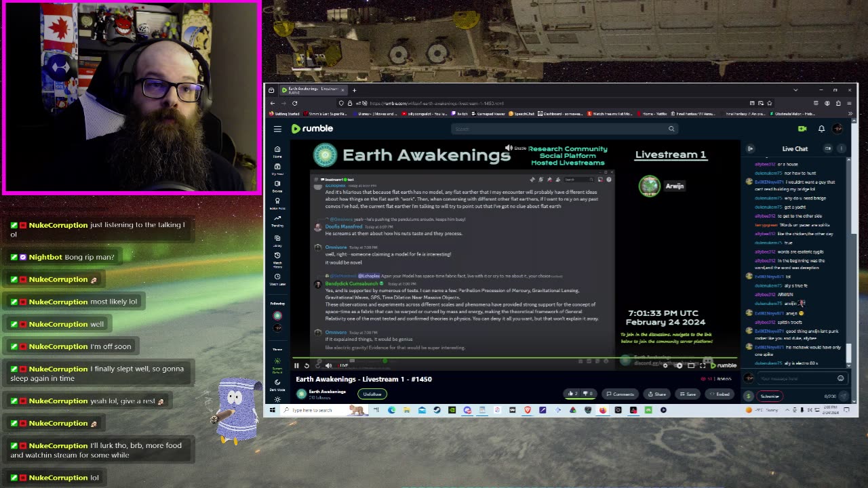Show more bookmarks chevron
This screenshot has height=488, width=868.
tap(850, 113)
